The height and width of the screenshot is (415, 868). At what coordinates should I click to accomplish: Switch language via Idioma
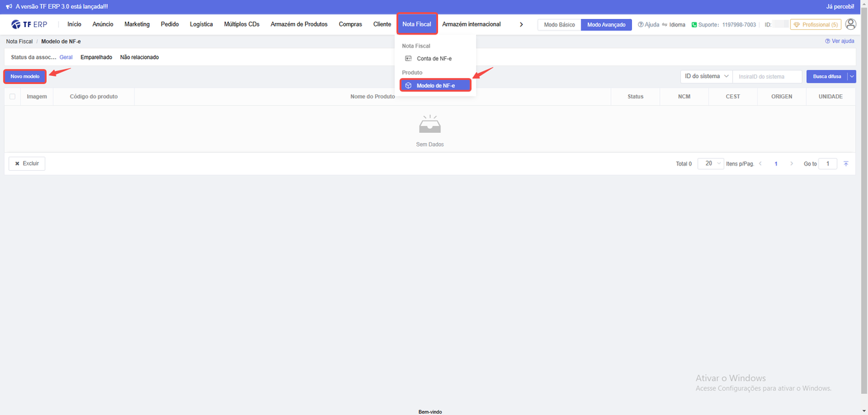pyautogui.click(x=673, y=24)
